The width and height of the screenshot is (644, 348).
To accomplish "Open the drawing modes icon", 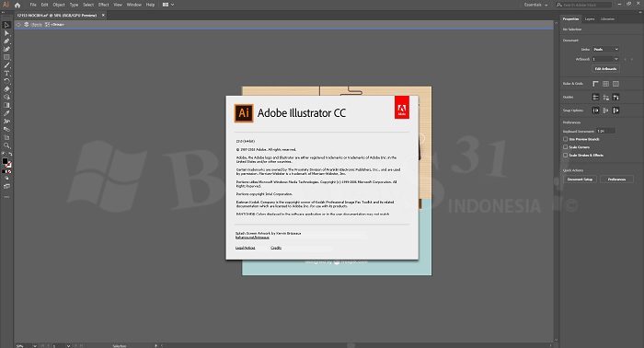I will point(6,179).
